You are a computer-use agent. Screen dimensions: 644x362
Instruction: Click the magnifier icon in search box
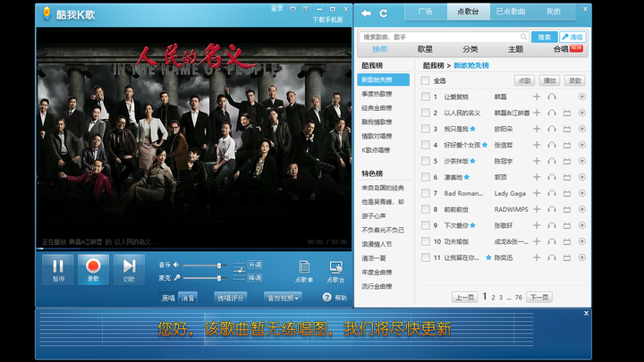tap(523, 37)
